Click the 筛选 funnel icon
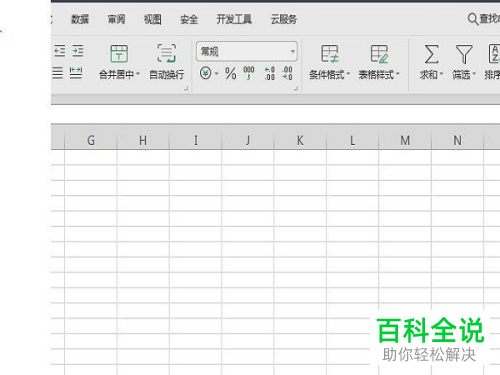The height and width of the screenshot is (375, 500). point(464,54)
